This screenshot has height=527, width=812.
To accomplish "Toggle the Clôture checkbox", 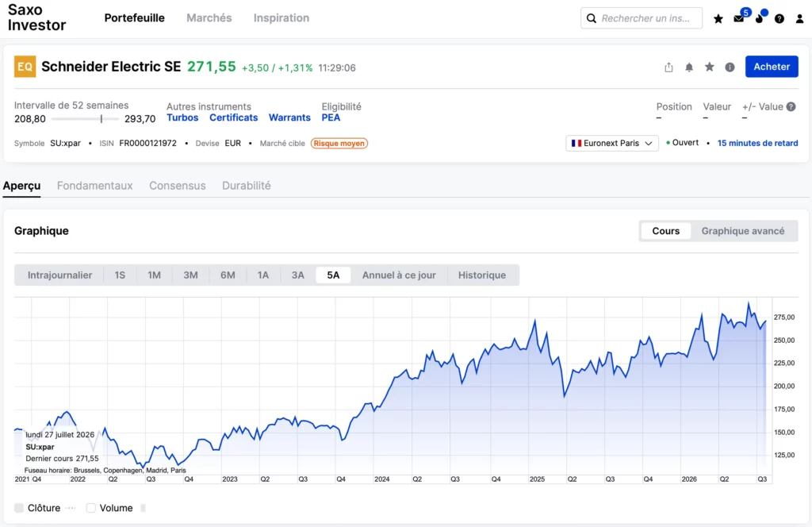I will [19, 508].
